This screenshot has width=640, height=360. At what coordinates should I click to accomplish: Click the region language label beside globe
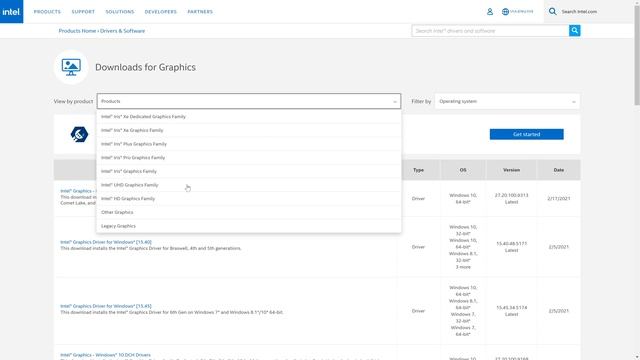point(522,11)
